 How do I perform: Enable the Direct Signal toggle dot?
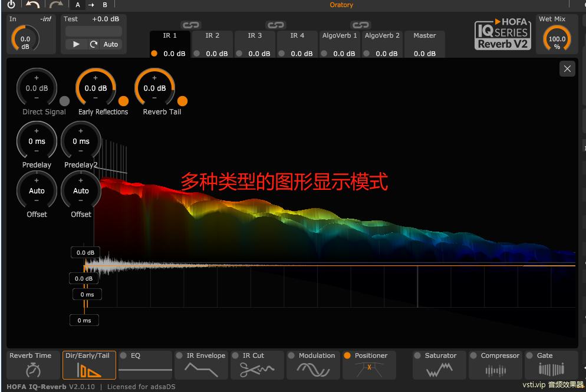(65, 101)
